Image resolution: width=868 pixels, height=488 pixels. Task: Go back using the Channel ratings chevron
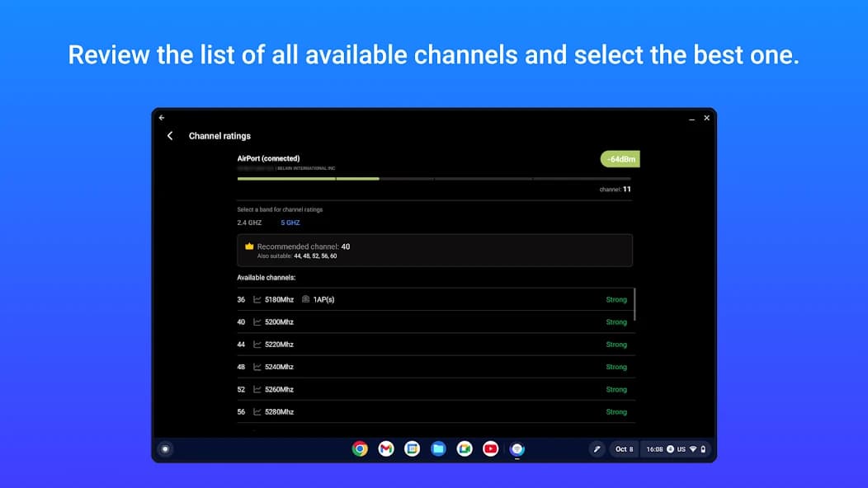[170, 136]
